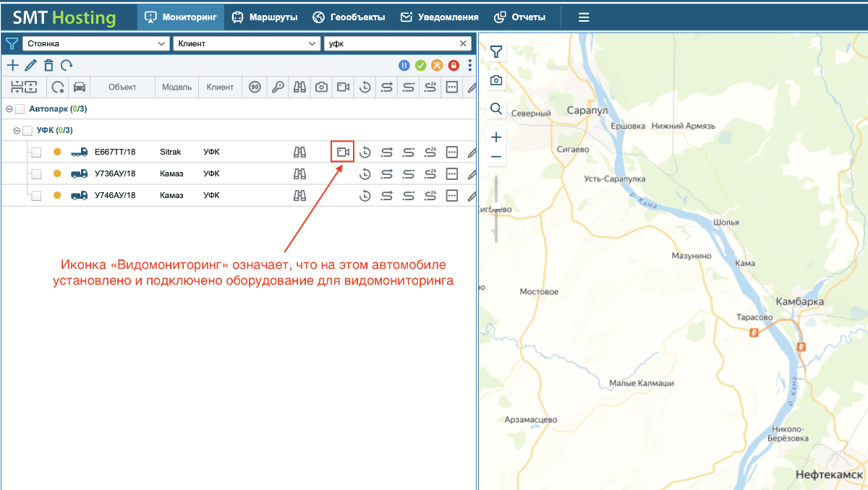Click the map filter funnel icon

coord(496,51)
